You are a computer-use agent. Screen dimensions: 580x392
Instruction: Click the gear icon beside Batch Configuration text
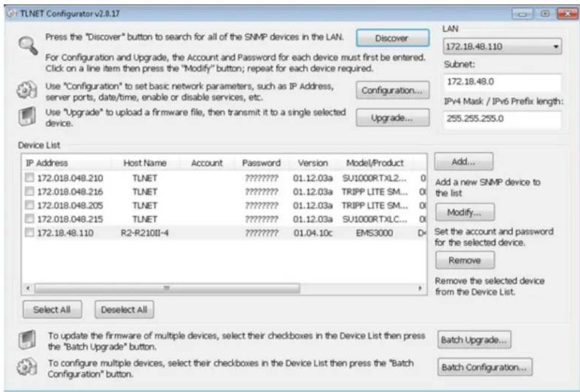tap(27, 367)
